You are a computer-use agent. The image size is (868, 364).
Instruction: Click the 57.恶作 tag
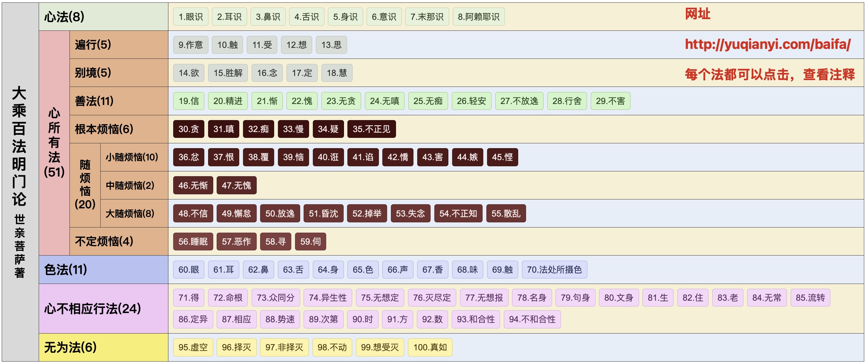(x=237, y=242)
